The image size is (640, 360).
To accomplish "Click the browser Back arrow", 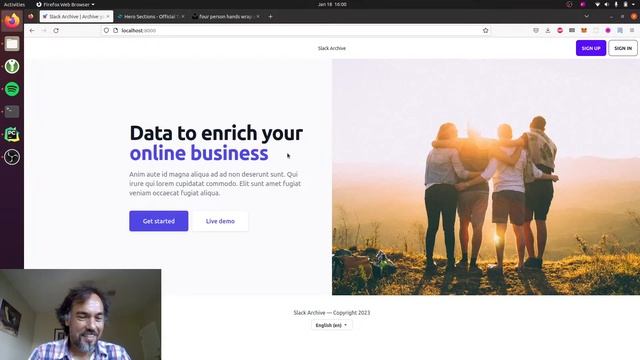I will (x=32, y=31).
